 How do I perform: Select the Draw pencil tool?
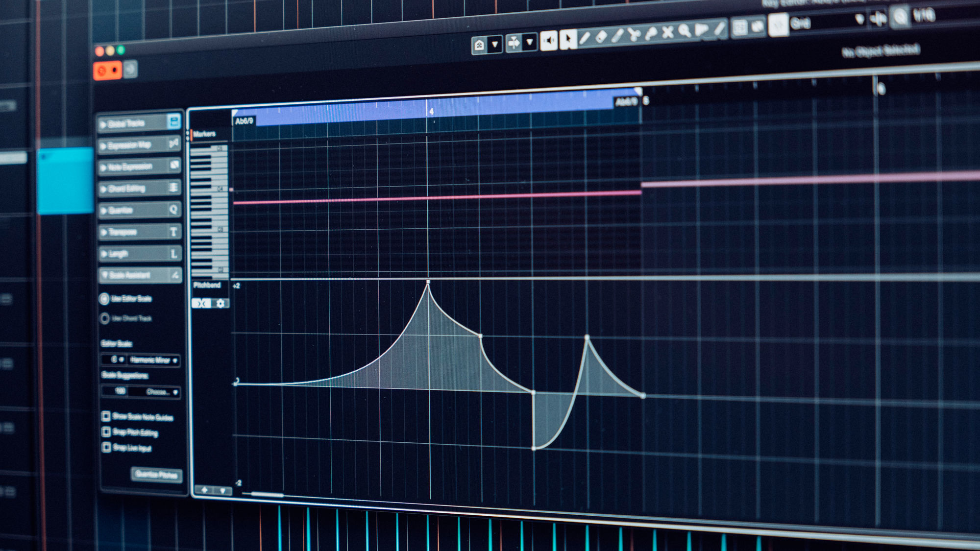(x=584, y=38)
